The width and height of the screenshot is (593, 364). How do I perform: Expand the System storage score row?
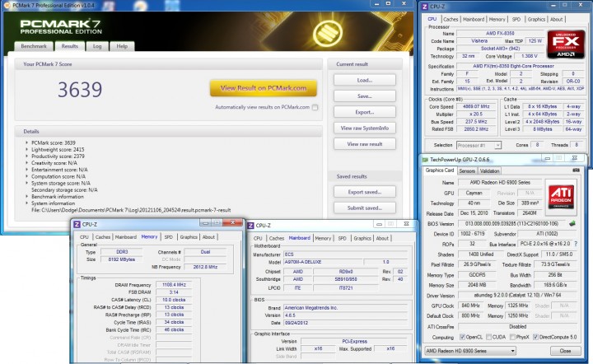click(27, 183)
